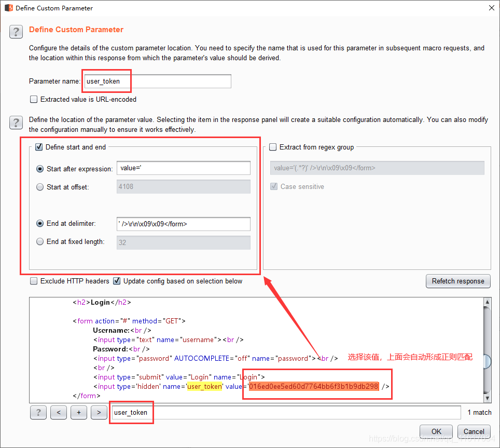This screenshot has width=500, height=448.
Task: Click the response panel scroll up arrow
Action: tap(487, 302)
